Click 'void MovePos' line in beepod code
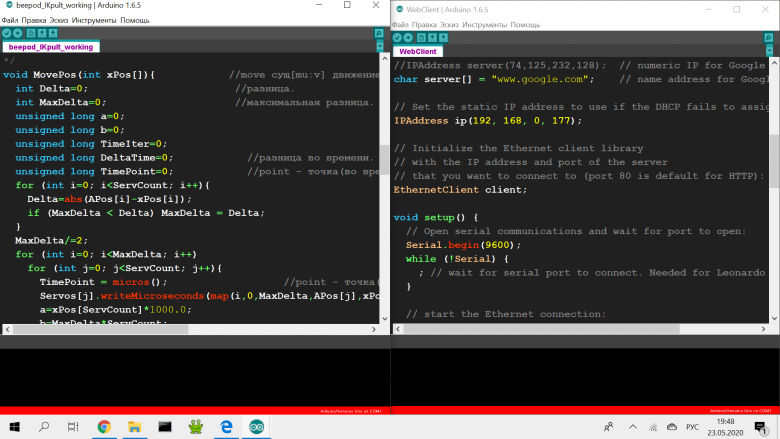 (79, 75)
